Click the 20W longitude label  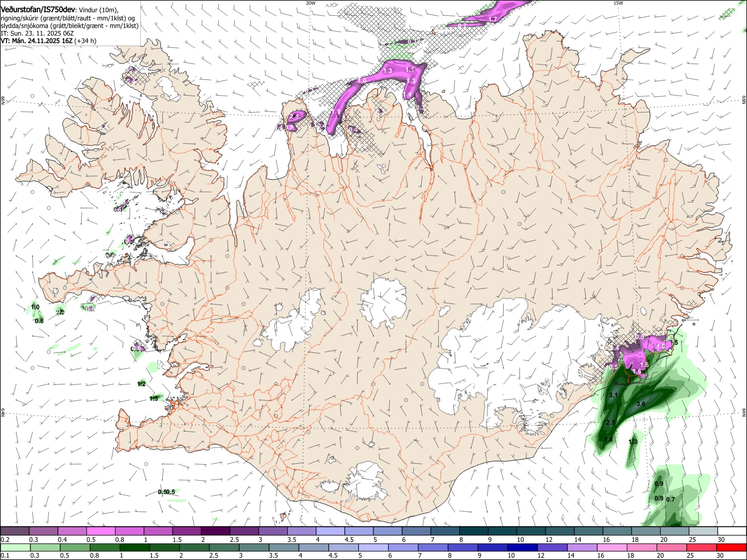pyautogui.click(x=310, y=3)
